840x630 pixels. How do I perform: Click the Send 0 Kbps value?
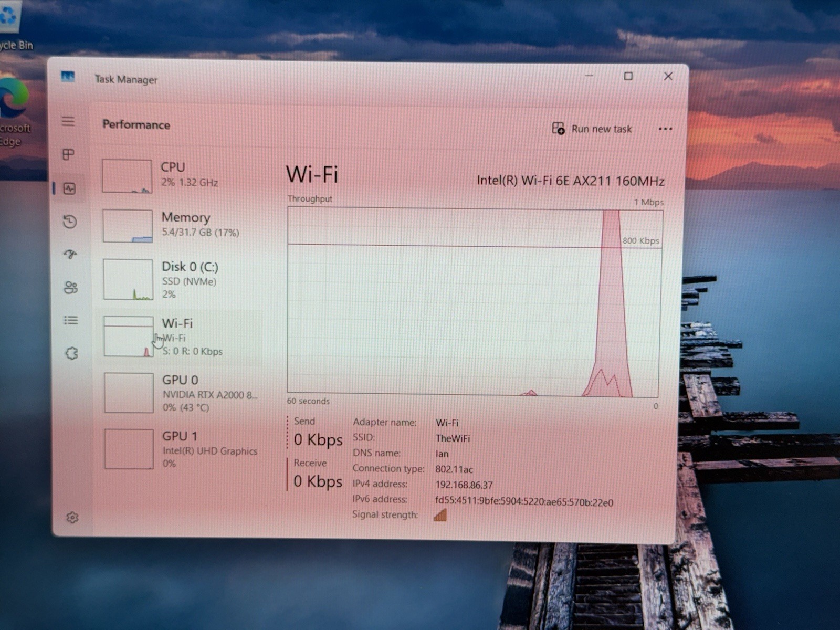coord(318,439)
